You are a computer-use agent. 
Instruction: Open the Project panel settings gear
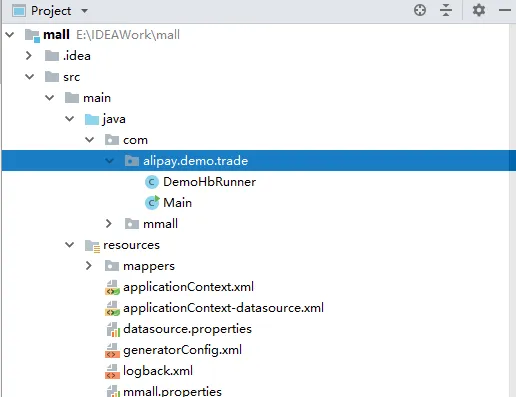(x=479, y=10)
